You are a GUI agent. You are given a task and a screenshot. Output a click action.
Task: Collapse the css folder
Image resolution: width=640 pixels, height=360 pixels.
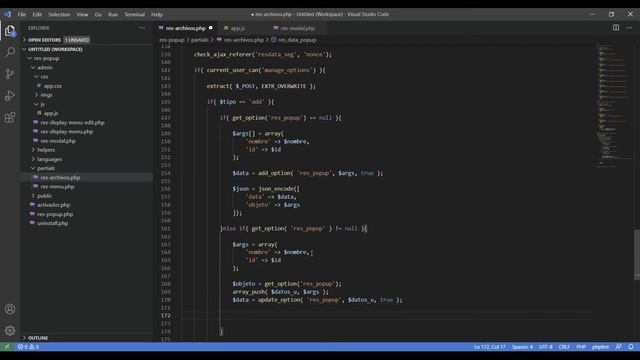44,77
